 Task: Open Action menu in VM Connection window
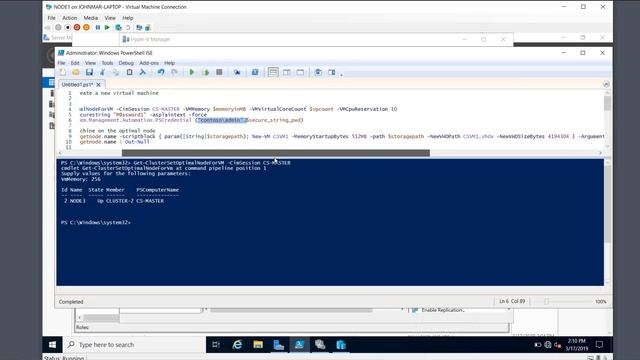pos(69,18)
